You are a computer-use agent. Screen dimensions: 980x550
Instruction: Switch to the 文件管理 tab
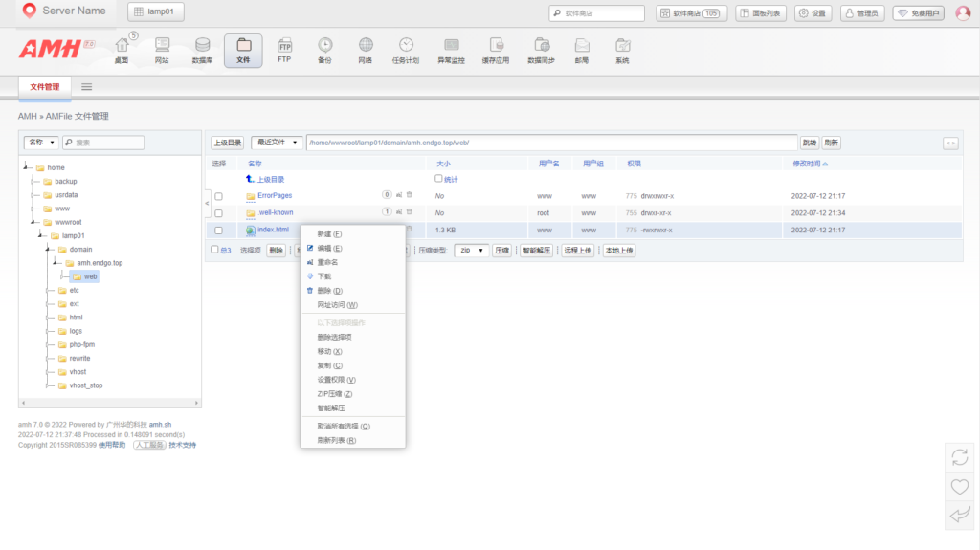pyautogui.click(x=45, y=87)
